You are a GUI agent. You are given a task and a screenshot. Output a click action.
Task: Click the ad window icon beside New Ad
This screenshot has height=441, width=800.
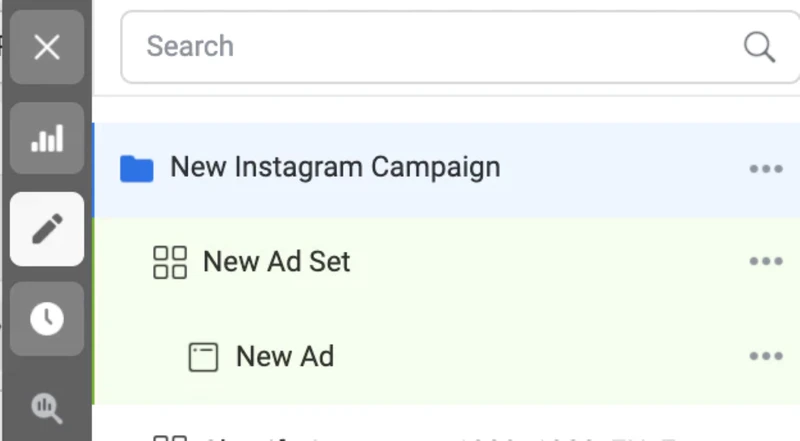[x=203, y=357]
